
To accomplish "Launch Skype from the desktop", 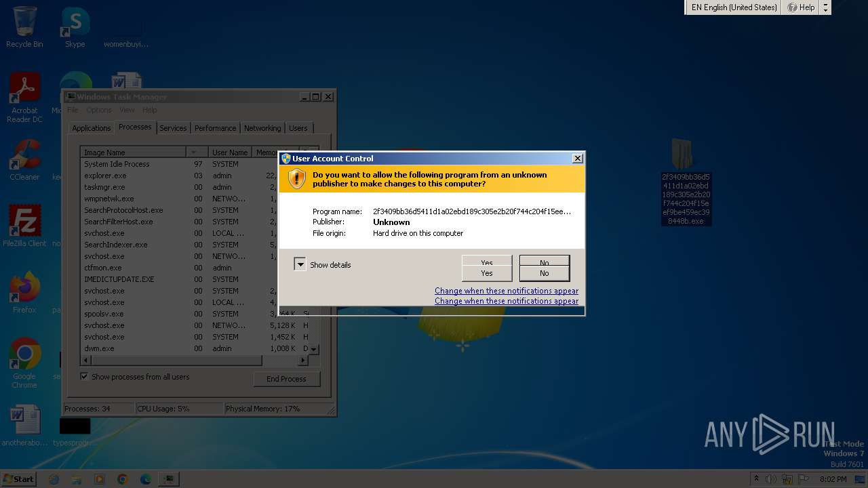I will 75,27.
